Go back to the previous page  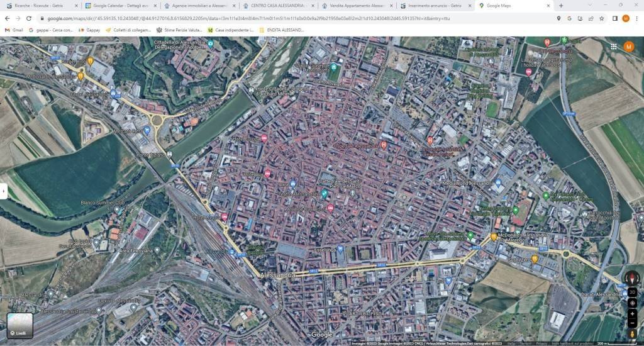[8, 18]
